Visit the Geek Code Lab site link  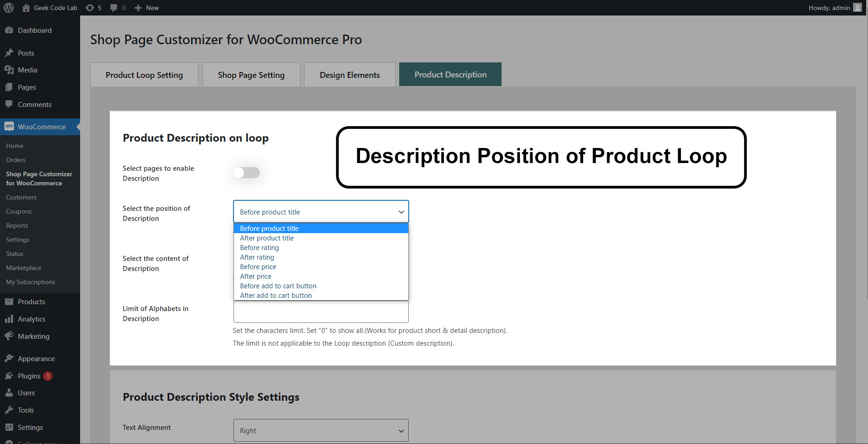point(56,8)
